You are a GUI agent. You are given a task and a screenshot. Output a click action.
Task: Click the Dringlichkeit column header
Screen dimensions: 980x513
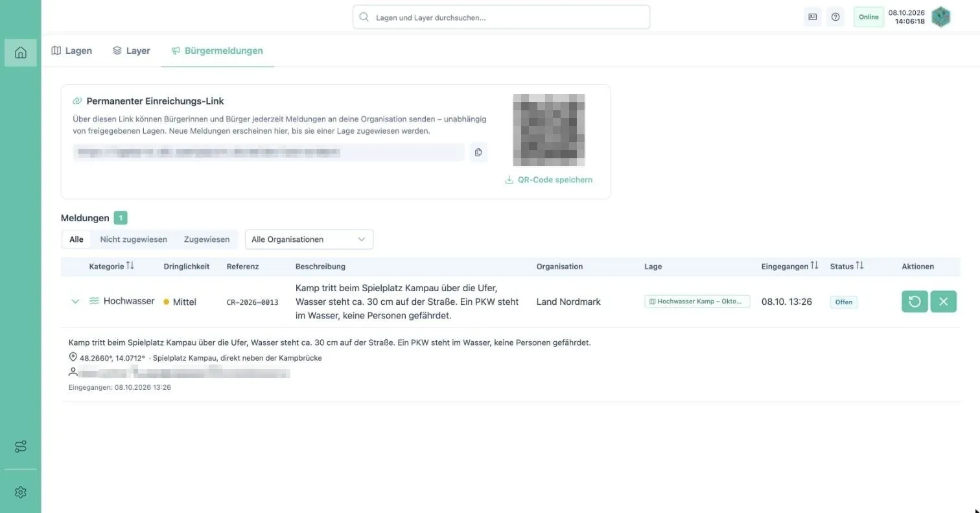[x=187, y=266]
